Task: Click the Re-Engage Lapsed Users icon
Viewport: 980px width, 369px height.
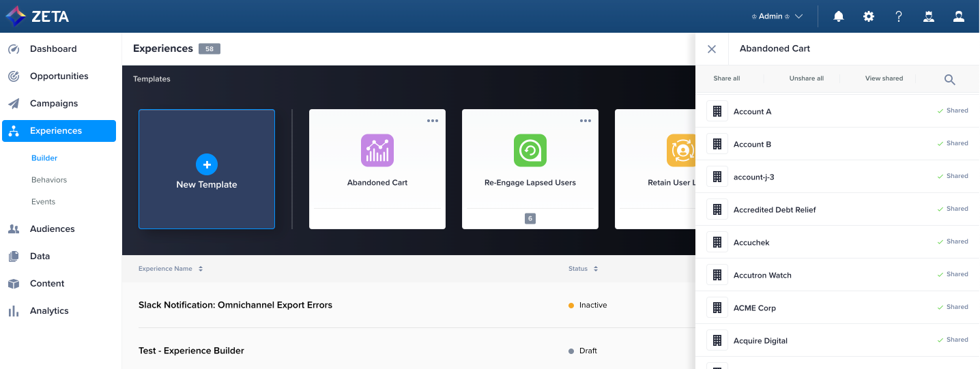Action: (530, 150)
